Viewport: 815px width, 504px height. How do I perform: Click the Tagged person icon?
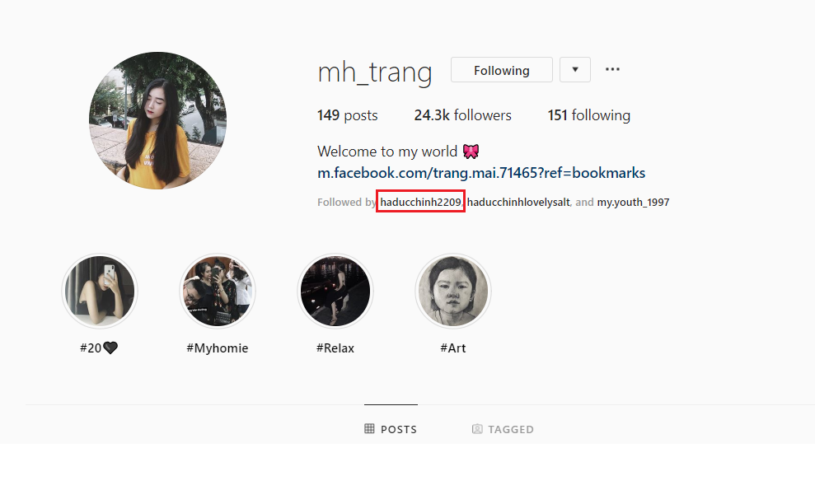tap(477, 429)
